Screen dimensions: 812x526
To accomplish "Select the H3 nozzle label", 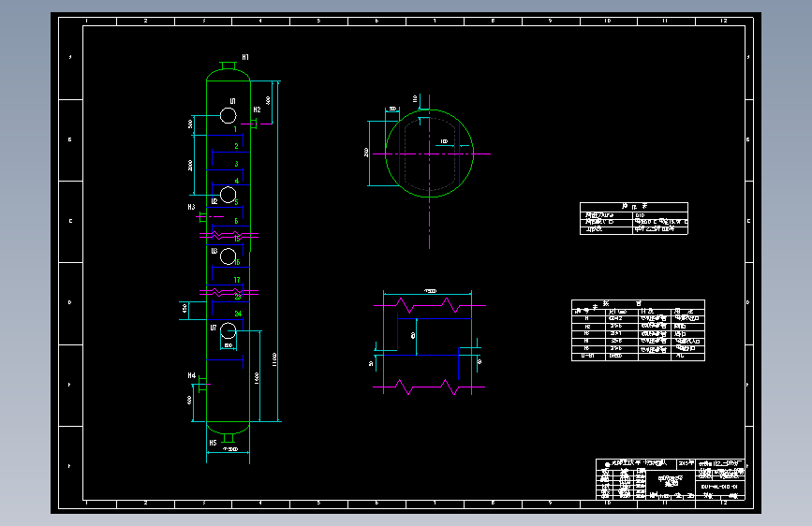I will (x=192, y=207).
